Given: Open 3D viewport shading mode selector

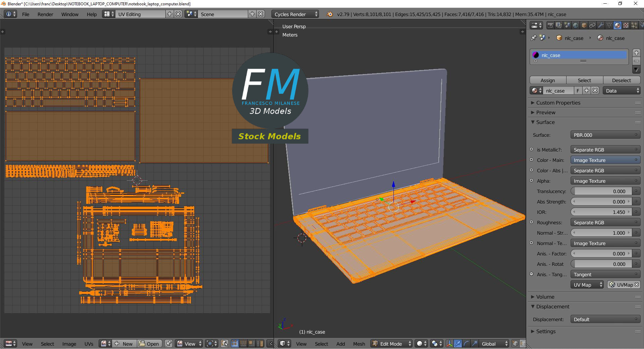Looking at the screenshot, I should [x=421, y=344].
